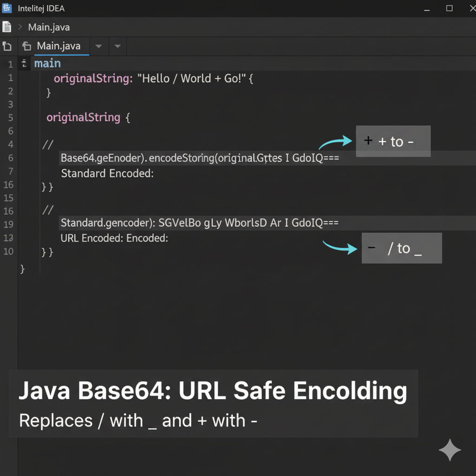Click the arrow icon pointing to the slash replacement box
Viewport: 476px width, 476px height.
point(340,248)
